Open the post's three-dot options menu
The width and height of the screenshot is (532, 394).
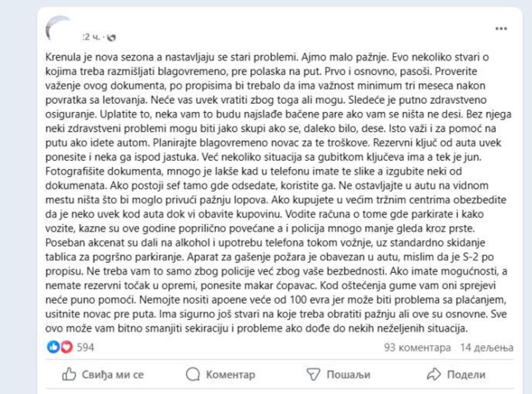(501, 29)
